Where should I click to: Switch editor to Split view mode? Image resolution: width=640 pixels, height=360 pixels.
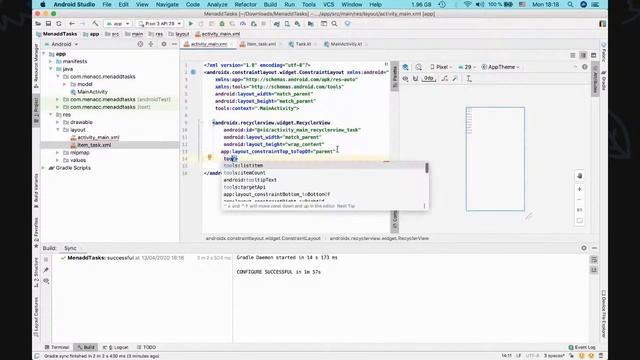[583, 55]
